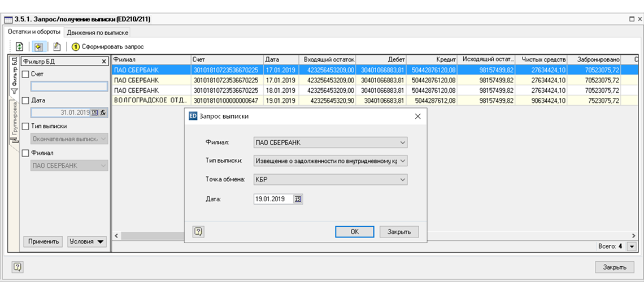
Task: Click the help icon at bottom-left of main window
Action: click(18, 267)
